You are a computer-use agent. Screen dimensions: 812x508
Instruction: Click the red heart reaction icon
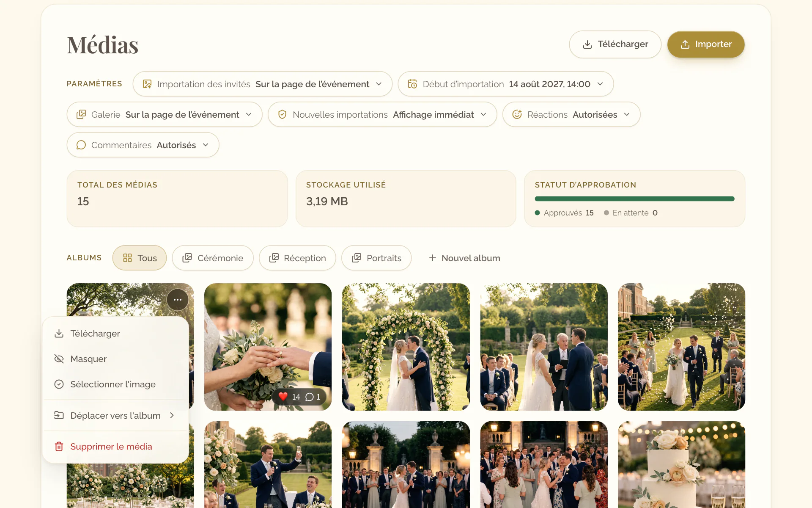tap(283, 397)
